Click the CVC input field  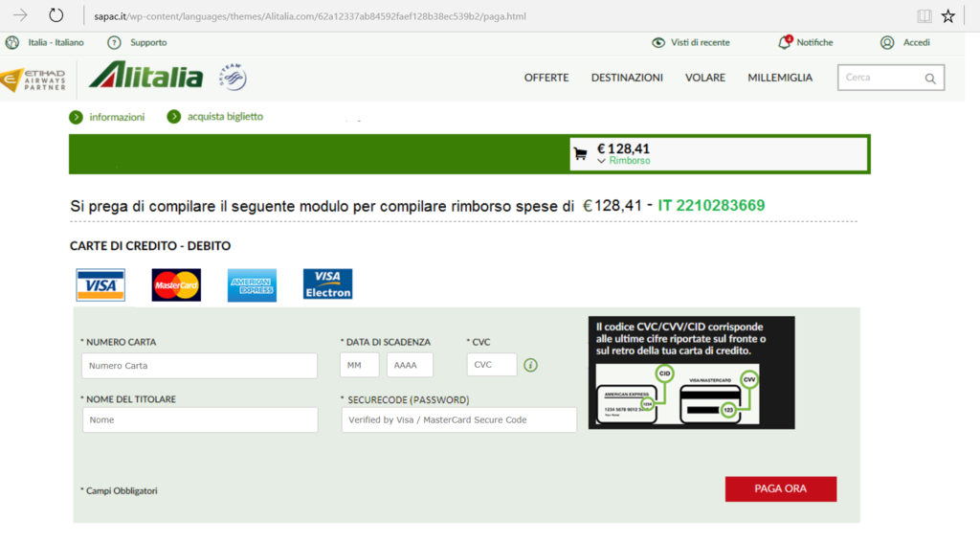[492, 364]
